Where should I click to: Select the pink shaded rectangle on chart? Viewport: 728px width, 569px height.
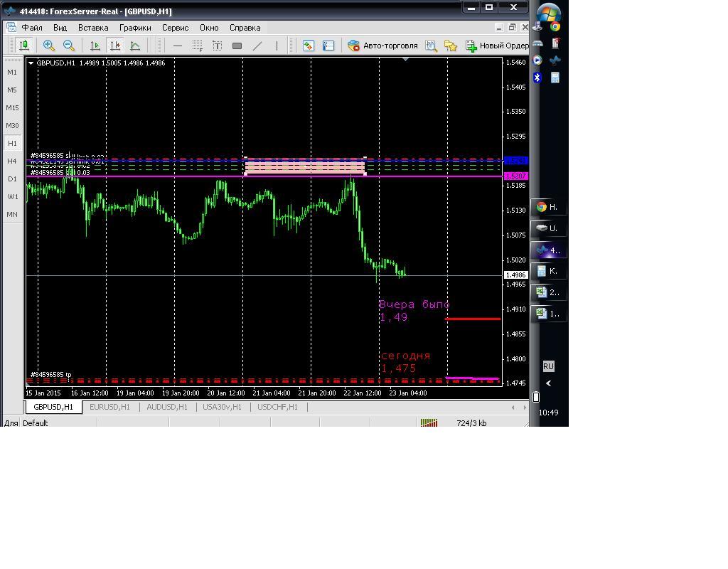[x=305, y=166]
